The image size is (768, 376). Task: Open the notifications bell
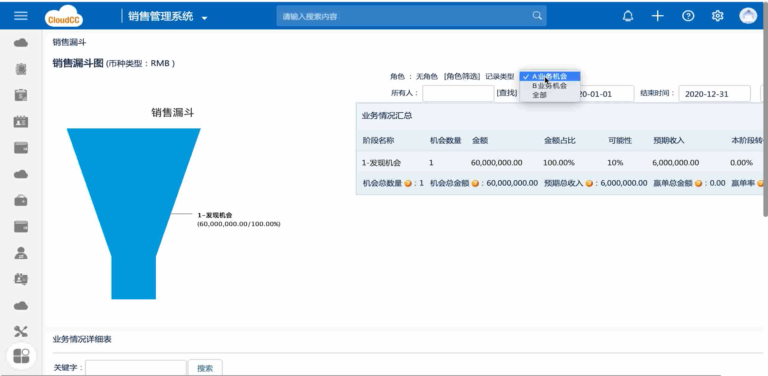pos(627,16)
